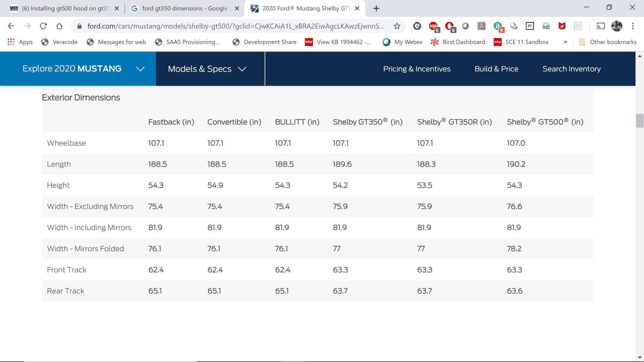Open the Pricing & Incentives link
644x362 pixels.
(x=417, y=69)
